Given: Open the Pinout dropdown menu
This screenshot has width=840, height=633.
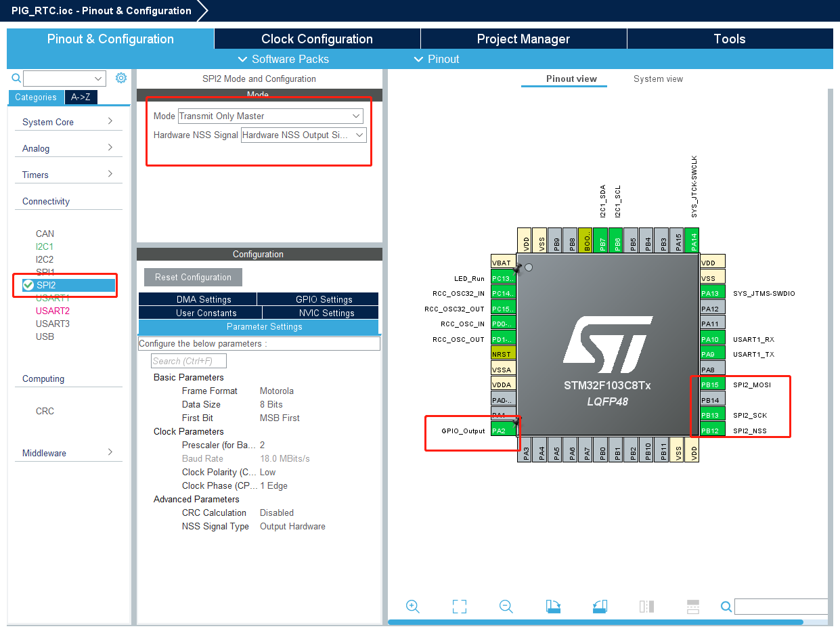Looking at the screenshot, I should [437, 59].
